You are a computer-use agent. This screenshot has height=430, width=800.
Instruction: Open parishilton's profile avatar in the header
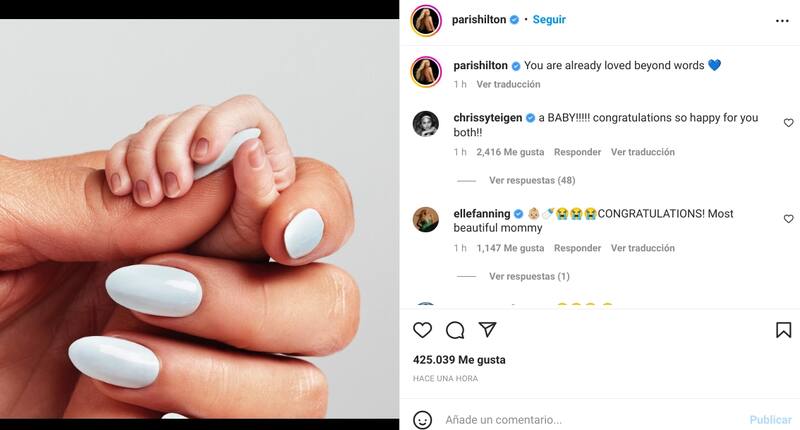click(x=426, y=20)
